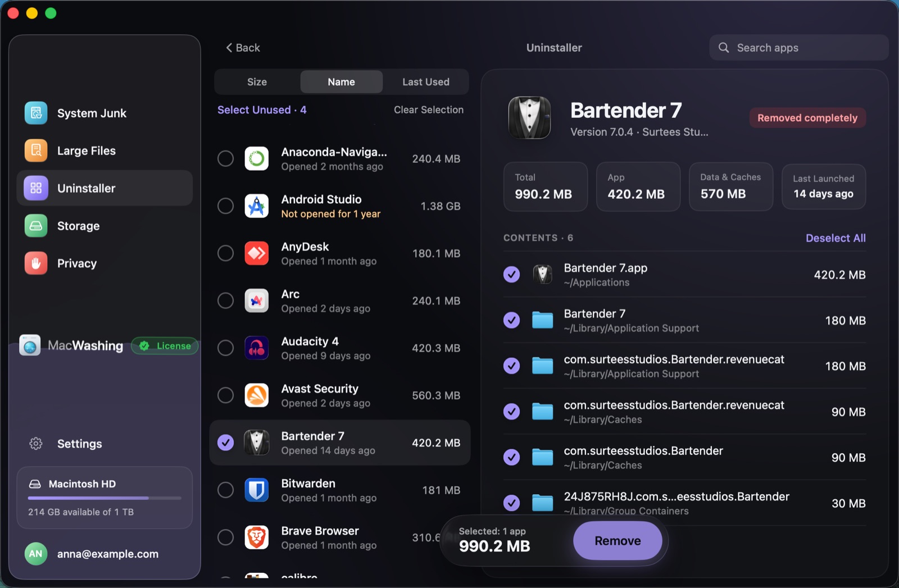Click anna@example.com account label

[108, 554]
